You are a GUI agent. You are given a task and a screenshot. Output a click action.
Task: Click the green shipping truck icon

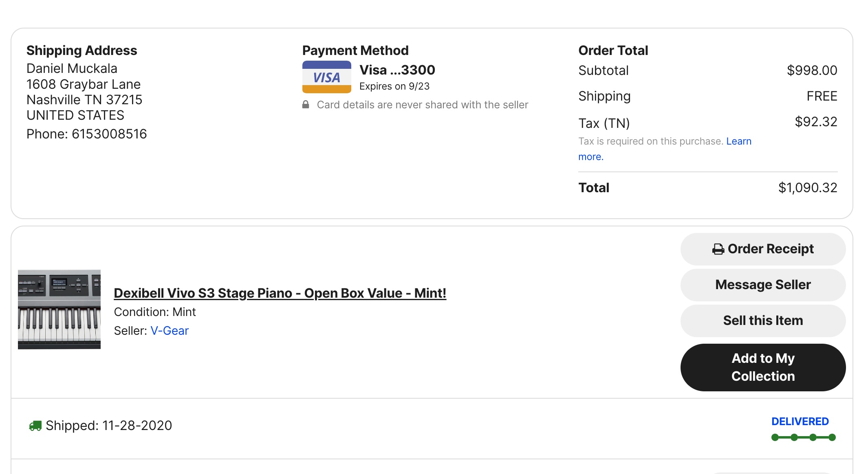pos(35,426)
